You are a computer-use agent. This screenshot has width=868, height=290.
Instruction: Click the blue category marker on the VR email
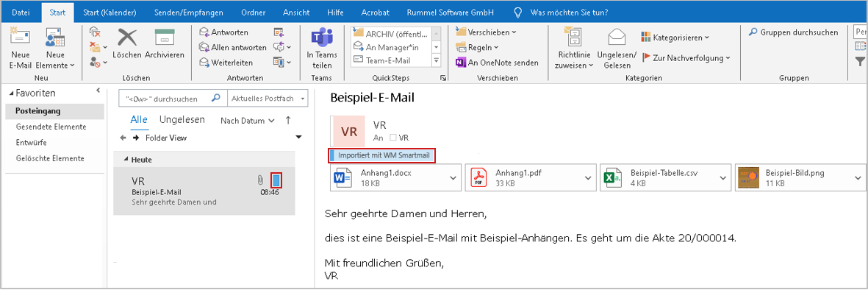click(x=277, y=180)
